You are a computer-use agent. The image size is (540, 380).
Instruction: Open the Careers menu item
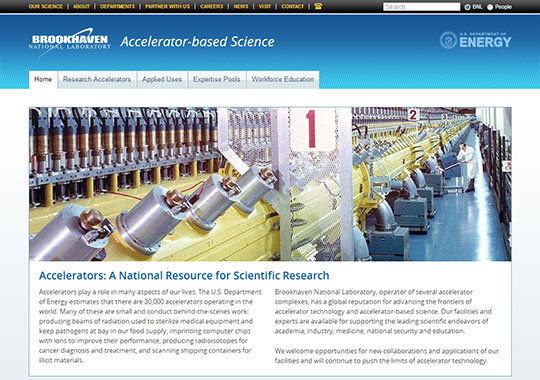point(211,6)
